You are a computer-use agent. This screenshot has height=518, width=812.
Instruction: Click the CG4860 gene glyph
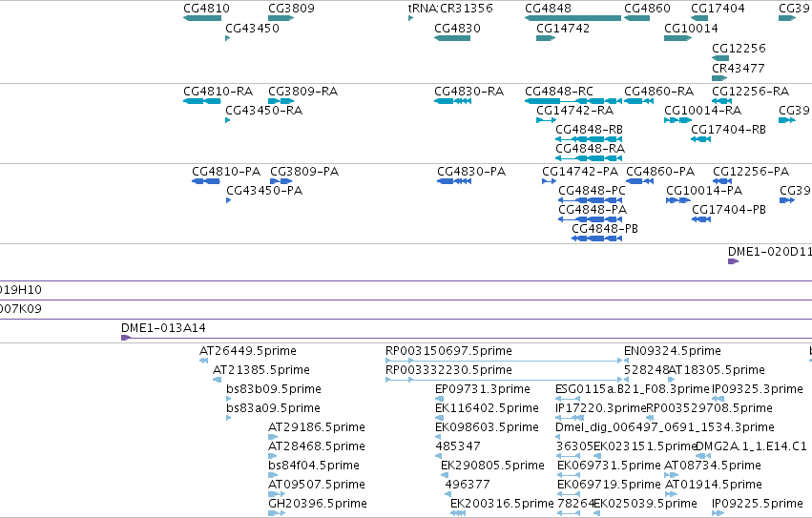tap(637, 18)
